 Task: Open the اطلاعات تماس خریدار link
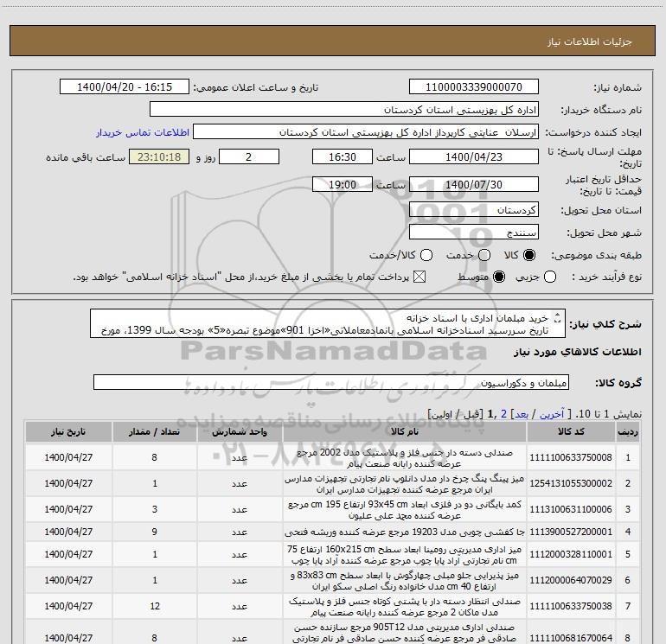[x=143, y=132]
